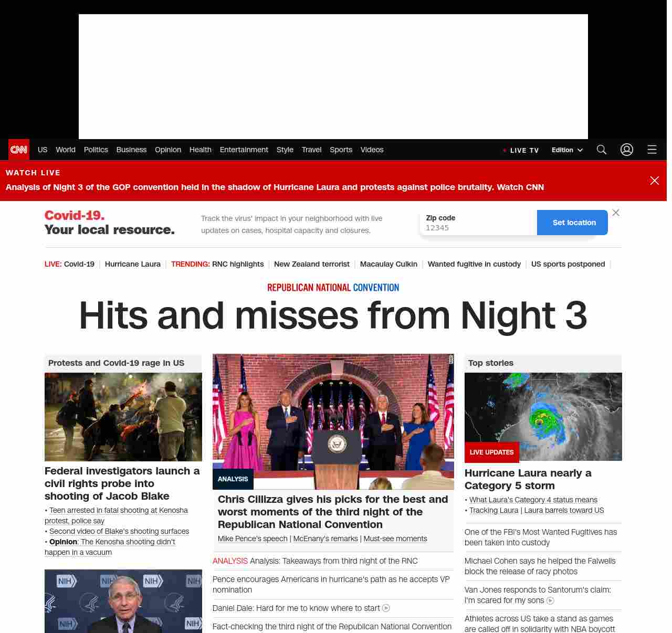Viewport: 672px width, 633px height.
Task: Click play icon beside Daniel Dale story
Action: pyautogui.click(x=386, y=608)
